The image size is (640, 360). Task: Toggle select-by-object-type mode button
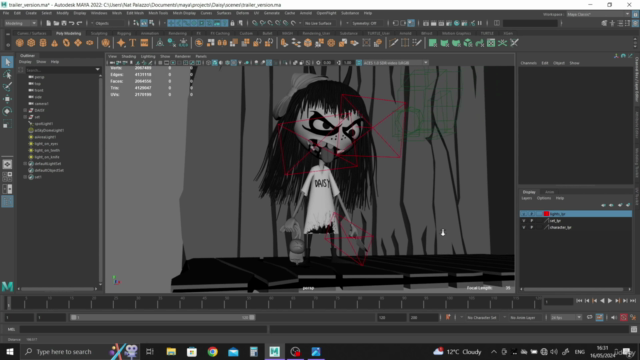[144, 23]
